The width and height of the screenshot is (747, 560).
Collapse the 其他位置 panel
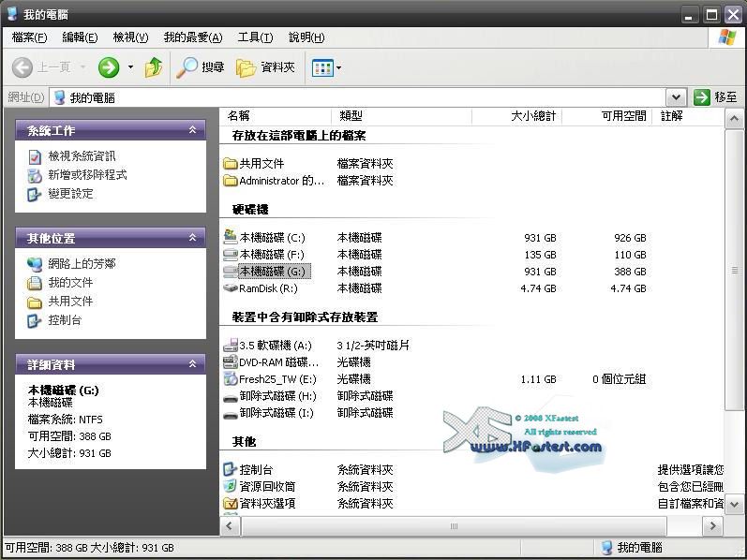(x=192, y=237)
